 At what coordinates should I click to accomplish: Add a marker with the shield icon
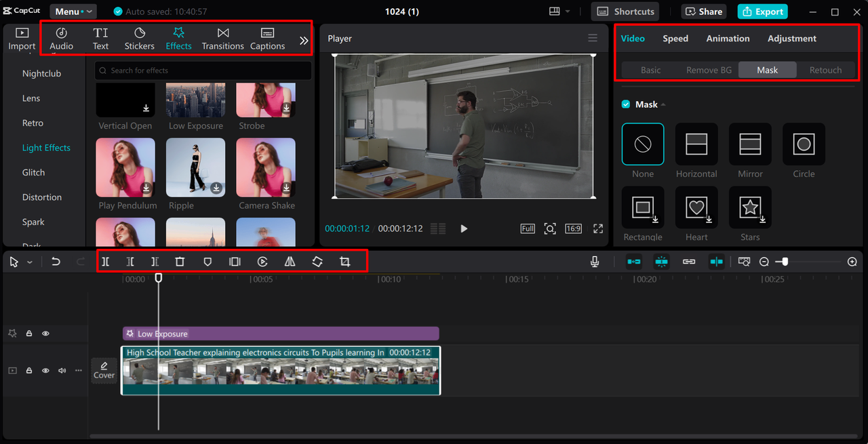click(208, 262)
